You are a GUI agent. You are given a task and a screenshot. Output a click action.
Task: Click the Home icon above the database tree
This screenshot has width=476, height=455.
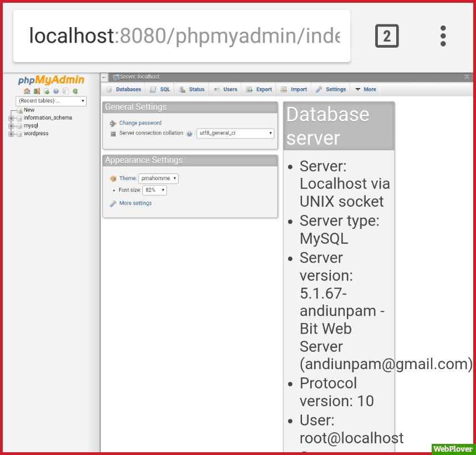pyautogui.click(x=27, y=91)
